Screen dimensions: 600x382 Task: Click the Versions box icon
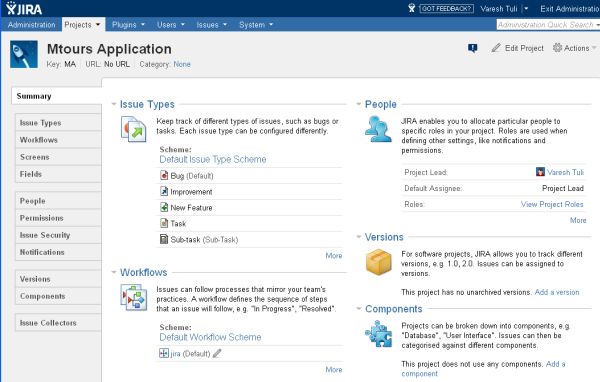point(378,262)
